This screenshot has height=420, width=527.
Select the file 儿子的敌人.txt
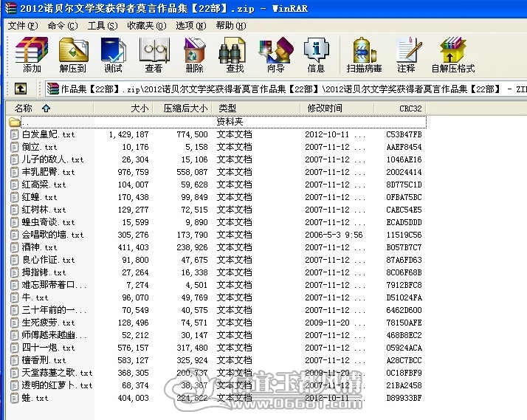[x=52, y=159]
